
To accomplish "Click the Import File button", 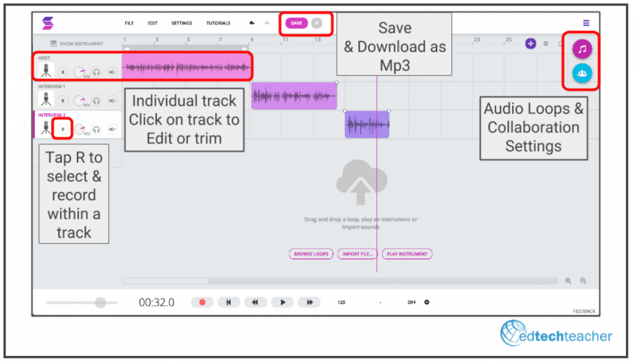I will (x=357, y=254).
